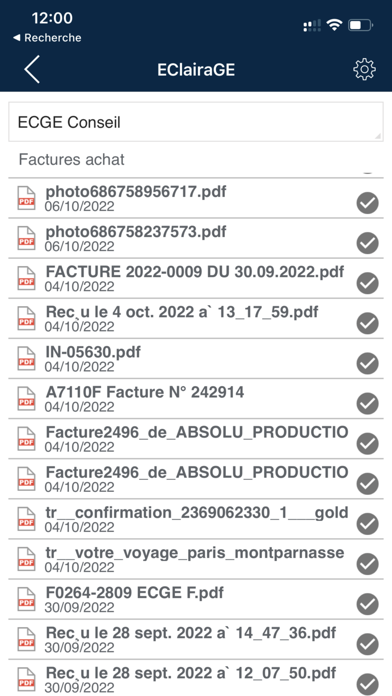
Task: Return to Recherche app in status bar
Action: (47, 38)
